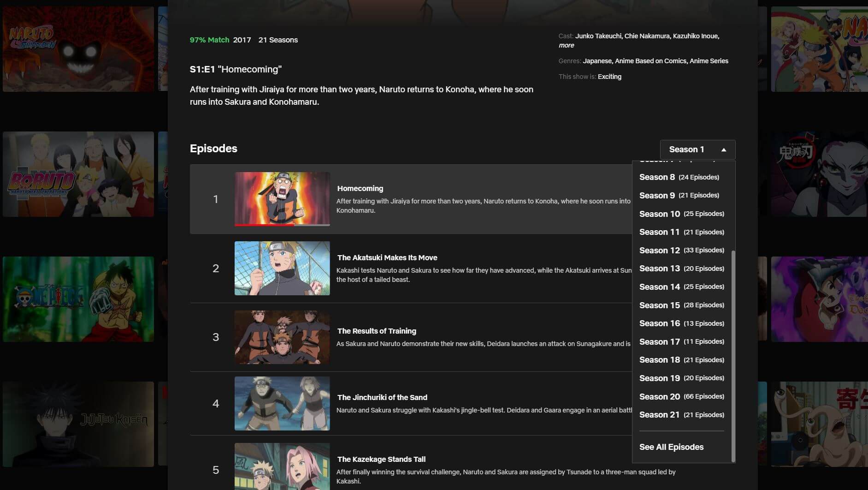Select The Results of Training title

tap(377, 331)
